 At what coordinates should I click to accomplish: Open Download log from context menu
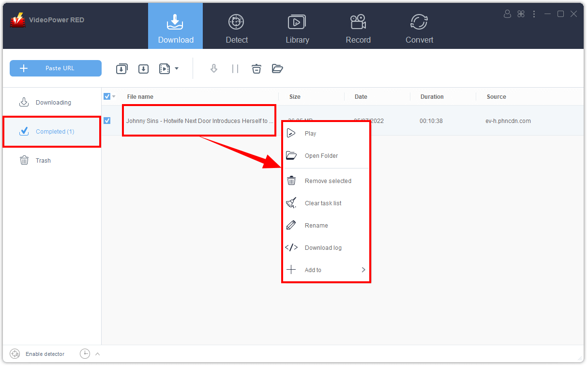pyautogui.click(x=326, y=248)
